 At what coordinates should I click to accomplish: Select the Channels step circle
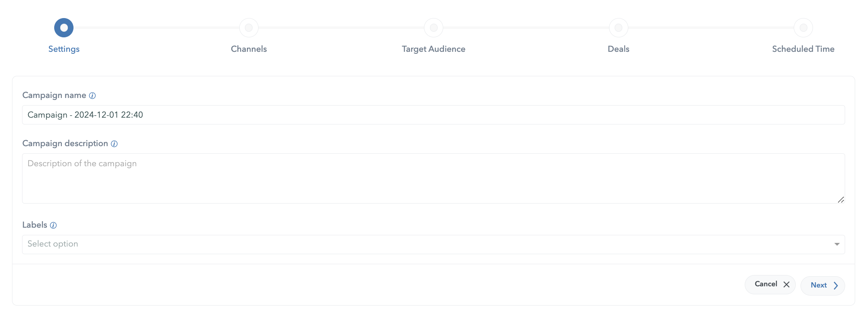click(x=249, y=28)
